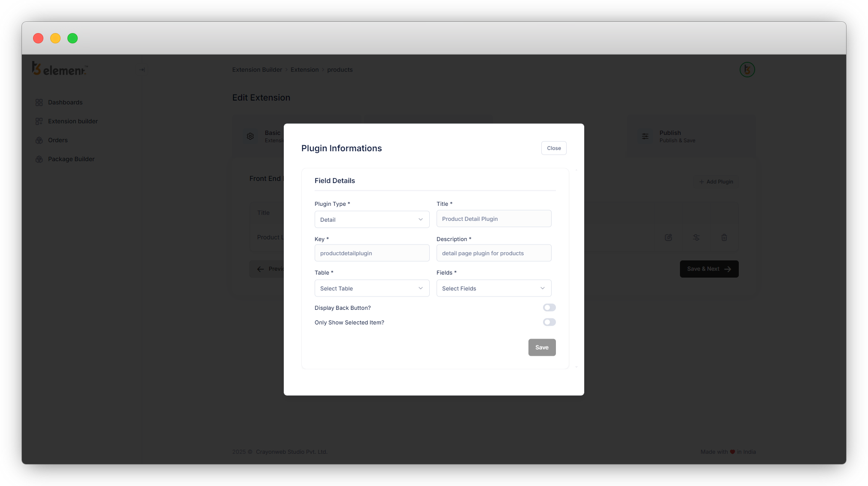Image resolution: width=868 pixels, height=486 pixels.
Task: Click the Package Builder sidebar icon
Action: (39, 159)
